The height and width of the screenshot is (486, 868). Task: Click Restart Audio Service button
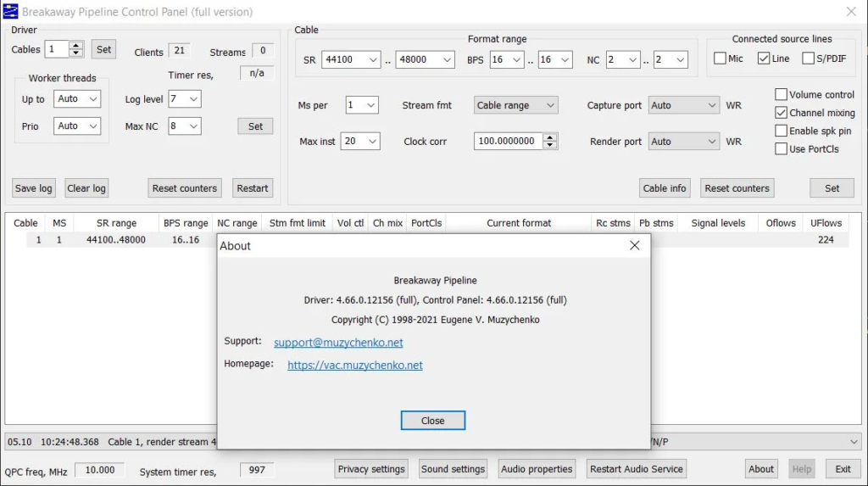coord(637,469)
